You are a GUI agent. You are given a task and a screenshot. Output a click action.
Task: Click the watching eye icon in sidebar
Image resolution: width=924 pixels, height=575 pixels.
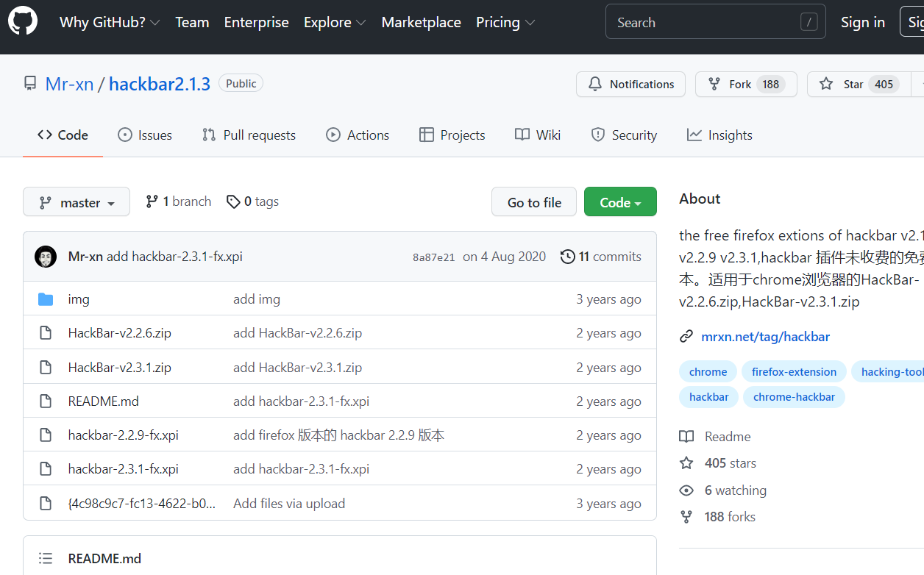686,490
